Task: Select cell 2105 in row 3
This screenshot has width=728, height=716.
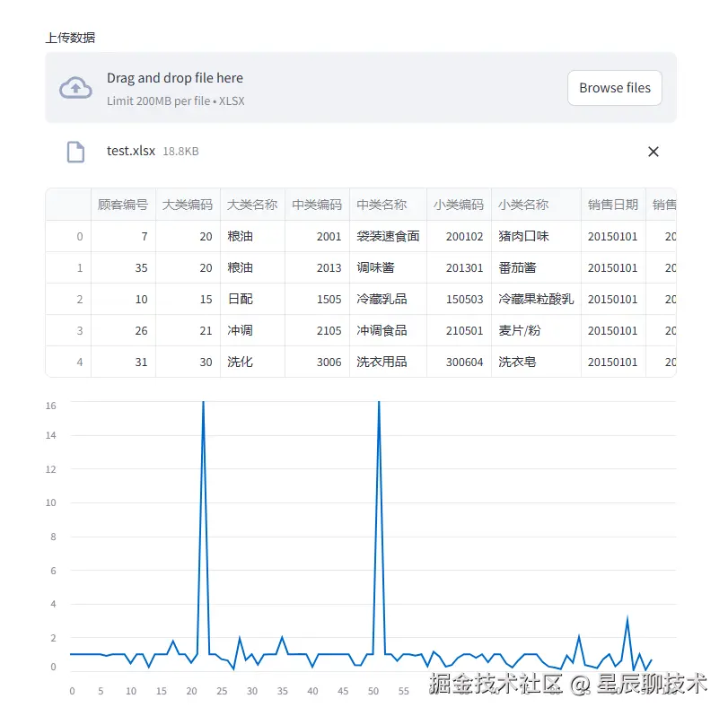Action: point(317,330)
